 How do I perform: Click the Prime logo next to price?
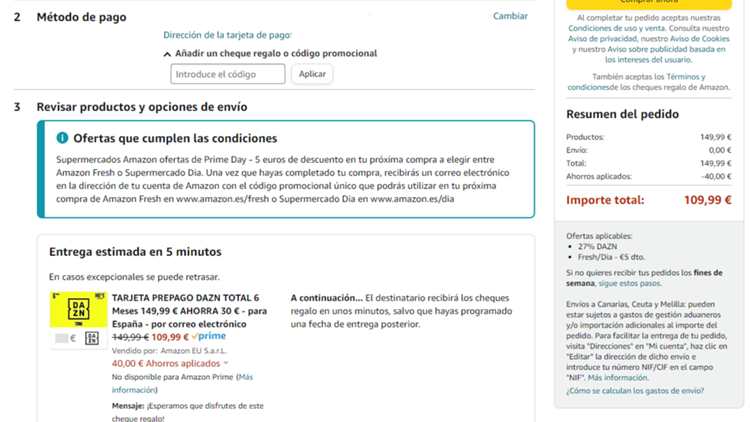click(209, 336)
